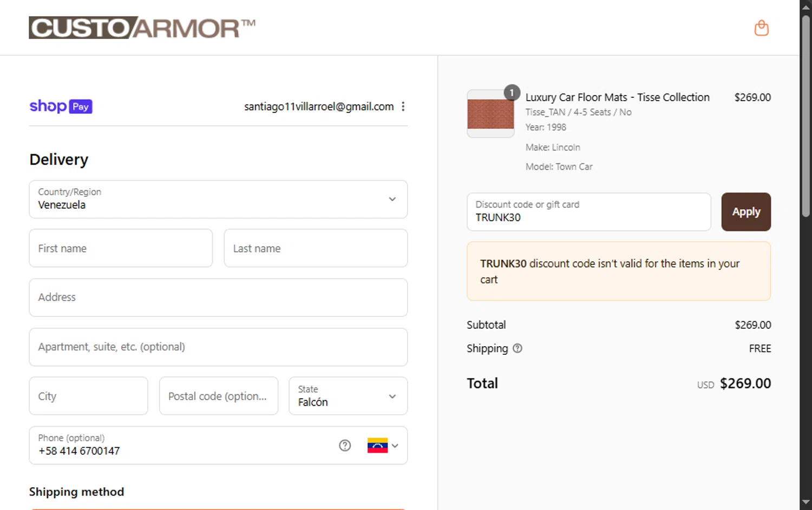Click the 'Model: Town Car' text

point(559,167)
